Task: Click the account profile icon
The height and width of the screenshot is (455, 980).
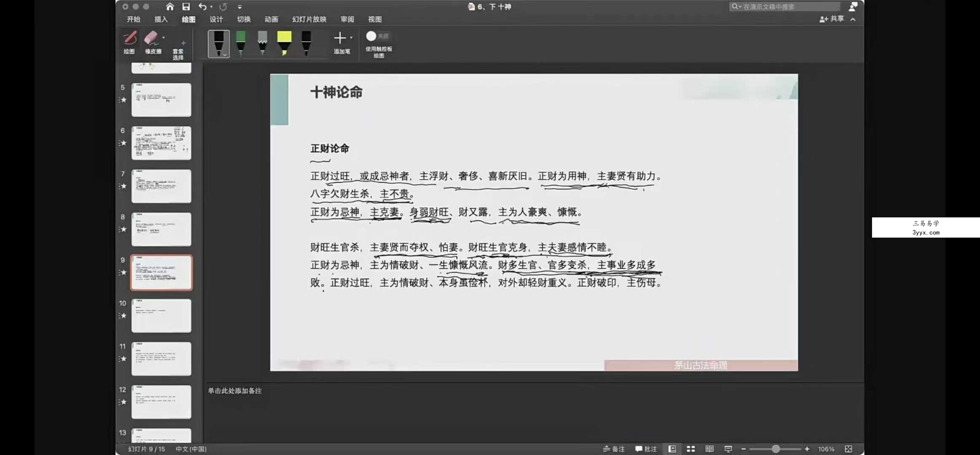Action: coord(853,7)
